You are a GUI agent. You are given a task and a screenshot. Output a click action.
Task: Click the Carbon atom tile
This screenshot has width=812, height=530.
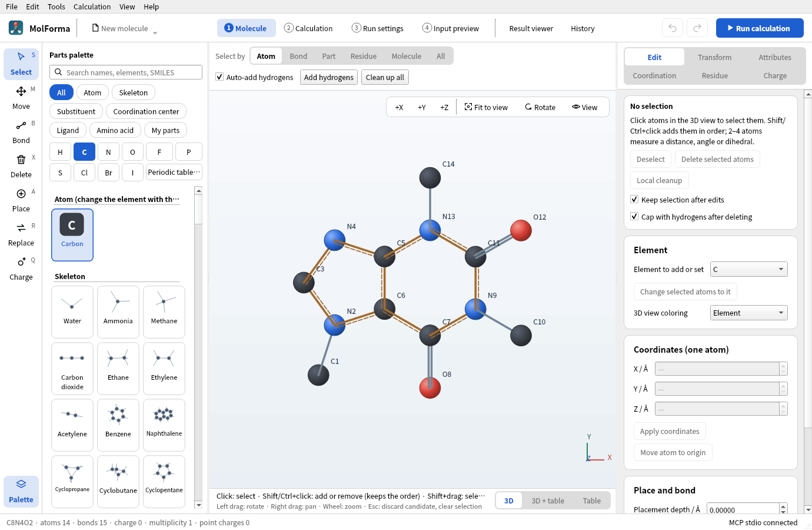[72, 235]
